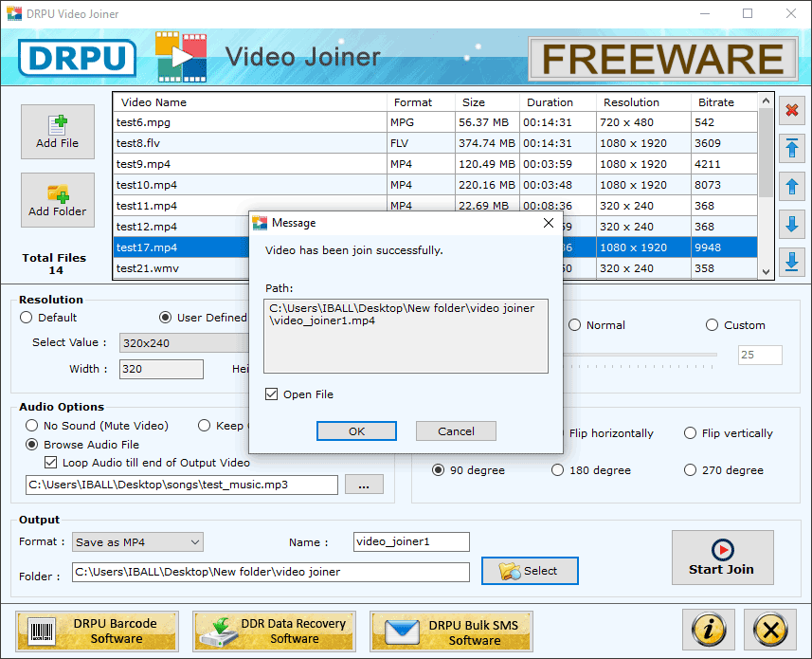Open the info about dialog icon

(x=709, y=630)
